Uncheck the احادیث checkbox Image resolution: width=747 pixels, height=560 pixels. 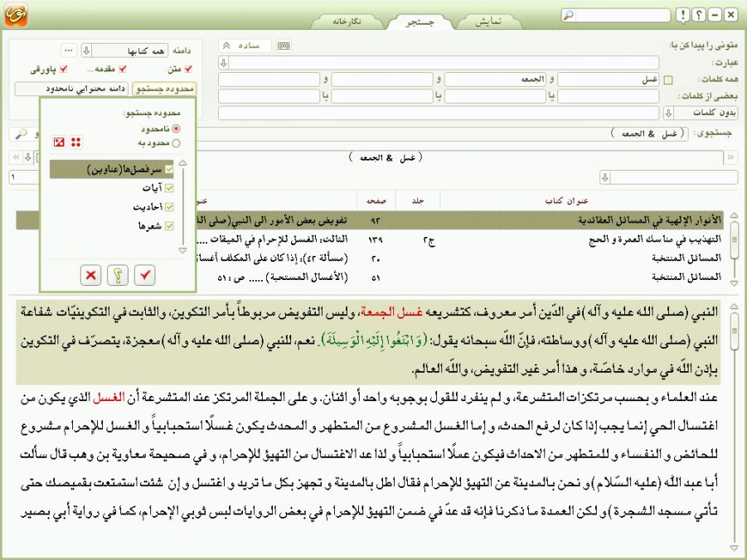point(169,207)
